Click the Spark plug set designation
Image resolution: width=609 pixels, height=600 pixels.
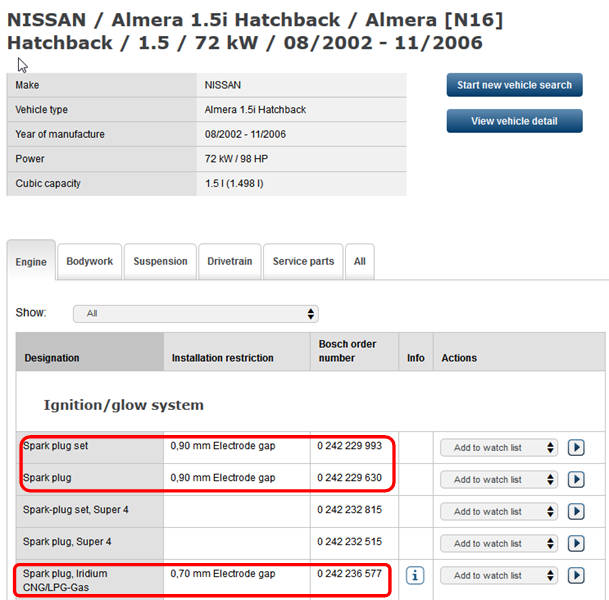click(56, 445)
